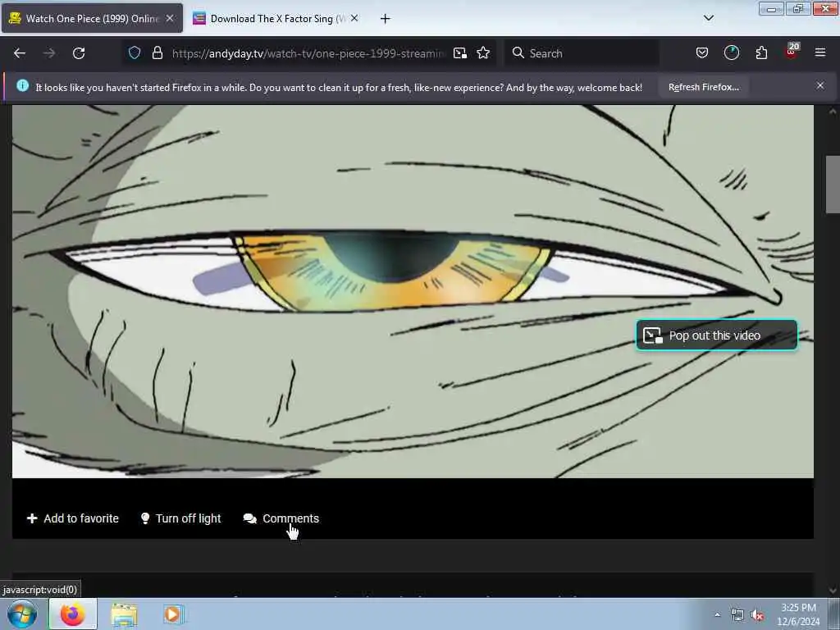
Task: Click Picture-in-Picture icon in address bar
Action: click(459, 53)
